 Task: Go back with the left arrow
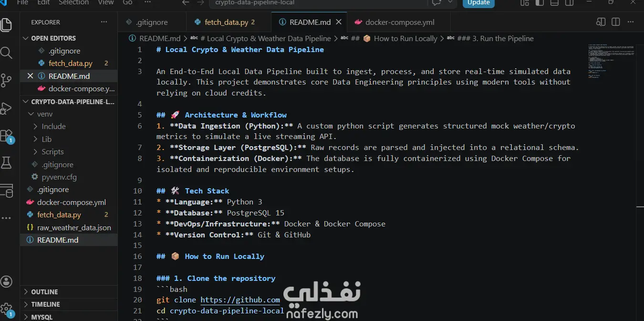click(x=186, y=2)
